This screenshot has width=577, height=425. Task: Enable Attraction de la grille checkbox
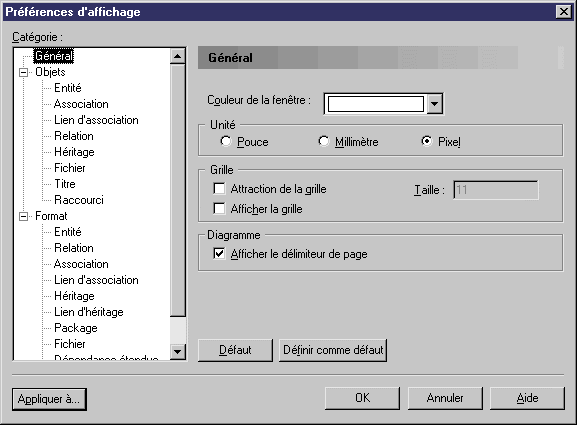coord(219,189)
